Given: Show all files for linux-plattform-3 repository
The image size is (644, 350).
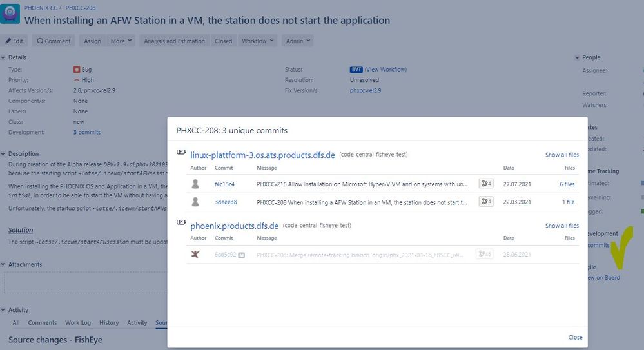Looking at the screenshot, I should [x=562, y=155].
